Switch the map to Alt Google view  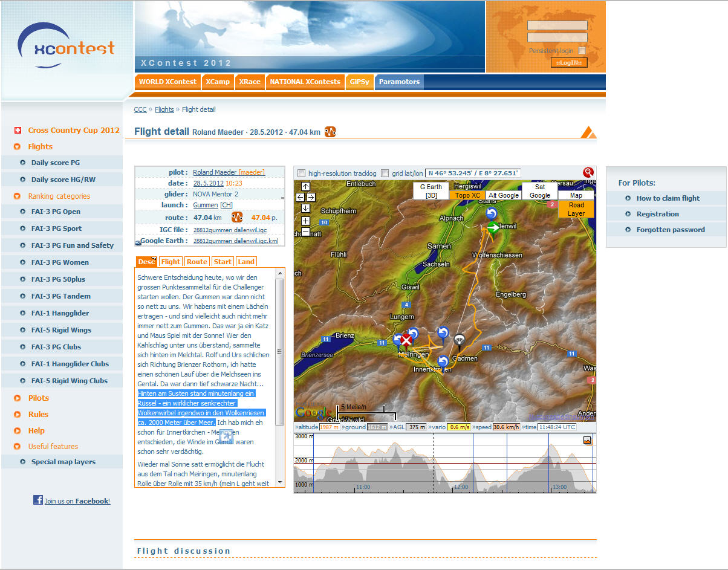point(504,195)
